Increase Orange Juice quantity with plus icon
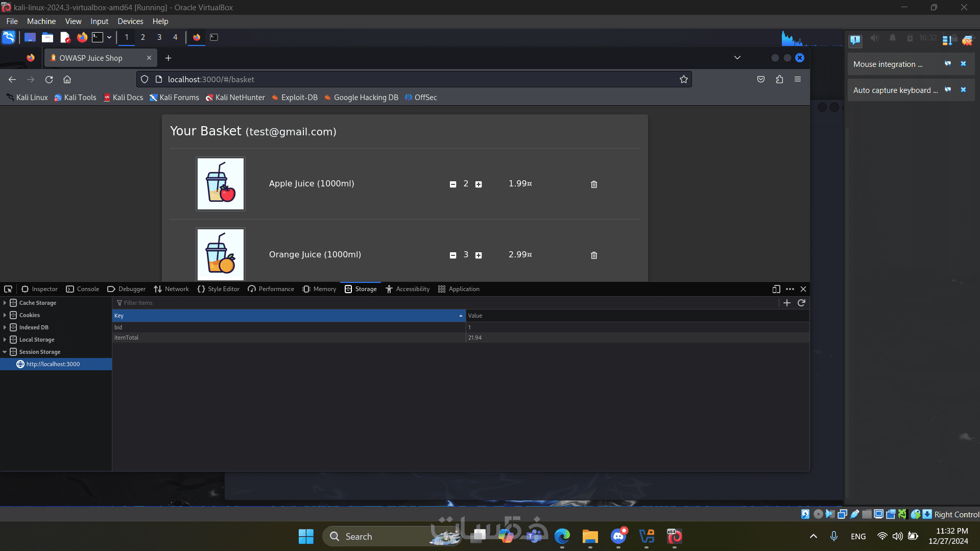This screenshot has width=980, height=551. pyautogui.click(x=479, y=255)
